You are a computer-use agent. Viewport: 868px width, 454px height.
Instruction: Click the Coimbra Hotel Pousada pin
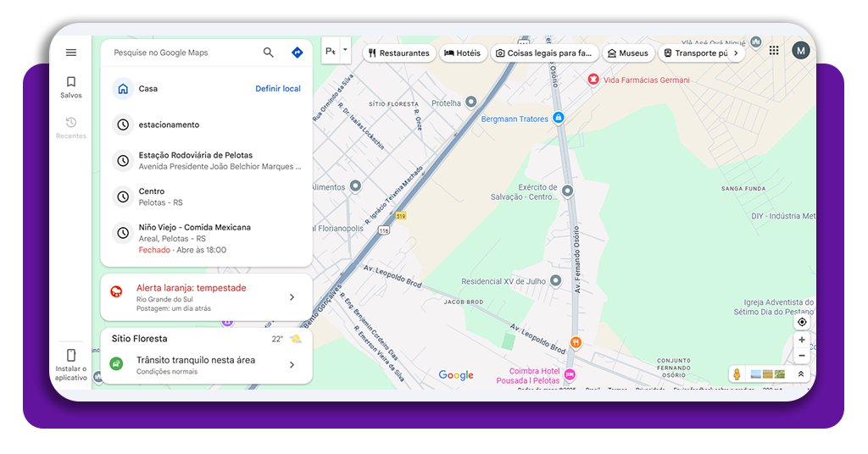click(570, 375)
